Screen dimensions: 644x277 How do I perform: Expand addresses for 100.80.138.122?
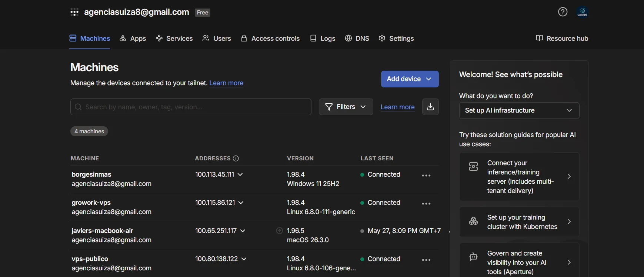(244, 259)
